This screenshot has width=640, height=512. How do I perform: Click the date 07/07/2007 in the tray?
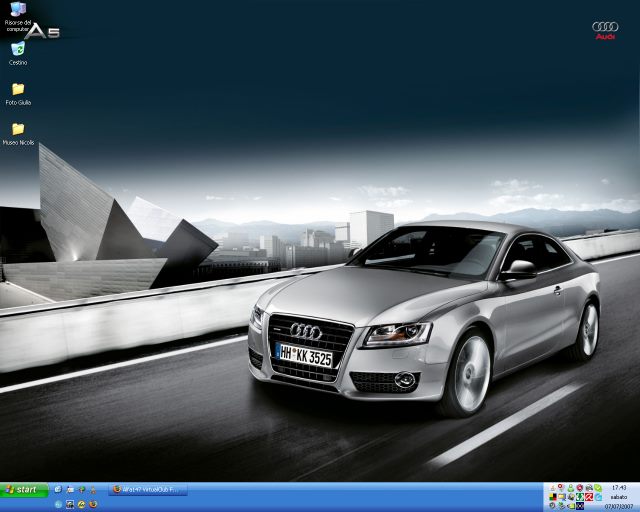coord(619,506)
